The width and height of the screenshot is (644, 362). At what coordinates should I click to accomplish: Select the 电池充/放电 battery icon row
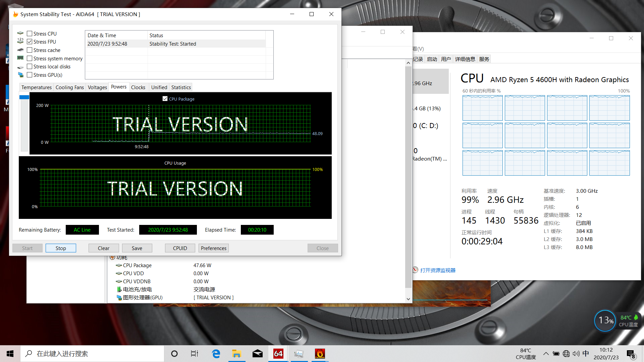(x=119, y=289)
